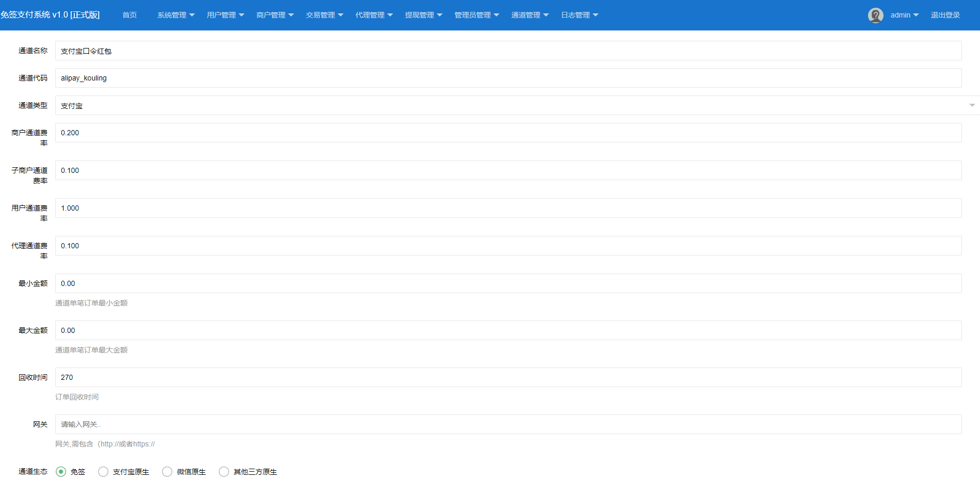Image resolution: width=980 pixels, height=480 pixels.
Task: Click the 通道单笔订单最小金额 hint text
Action: coord(91,303)
